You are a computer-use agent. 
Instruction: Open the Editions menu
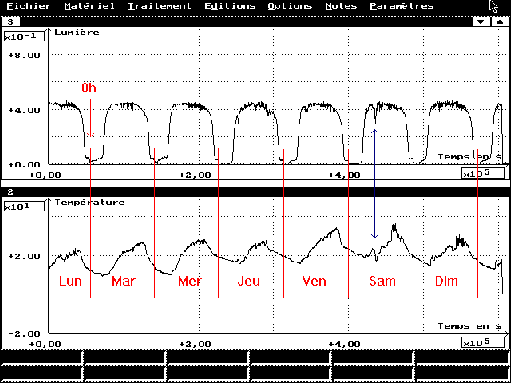230,6
